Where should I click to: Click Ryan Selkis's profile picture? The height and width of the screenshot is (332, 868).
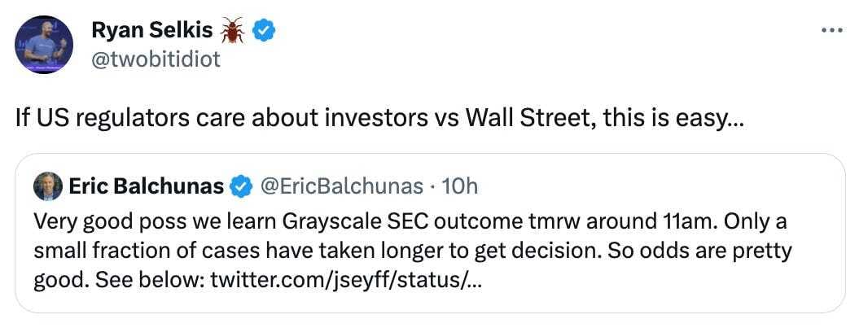pyautogui.click(x=44, y=44)
